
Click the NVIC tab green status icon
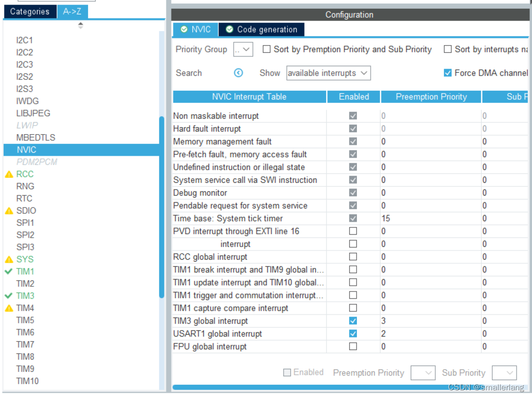[184, 30]
